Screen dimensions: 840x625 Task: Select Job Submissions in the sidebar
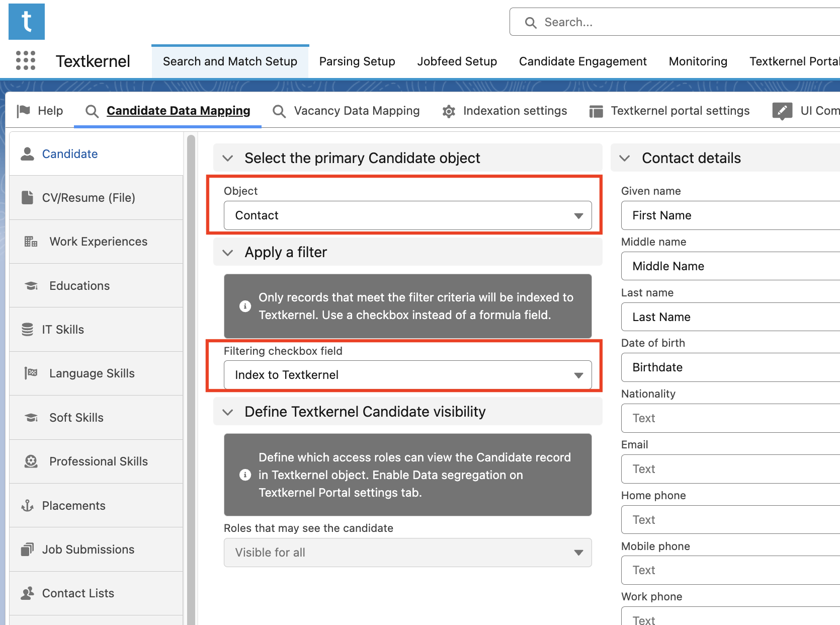coord(96,550)
